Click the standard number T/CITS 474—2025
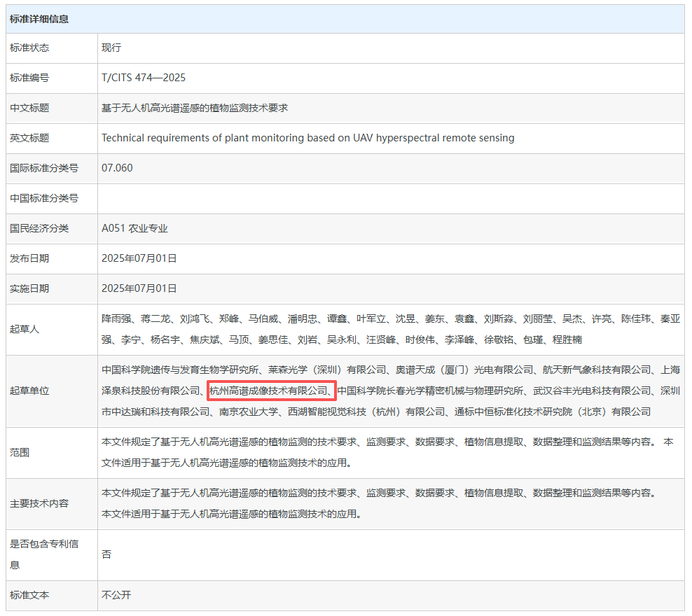Viewport: 692px width, 616px height. click(x=144, y=78)
